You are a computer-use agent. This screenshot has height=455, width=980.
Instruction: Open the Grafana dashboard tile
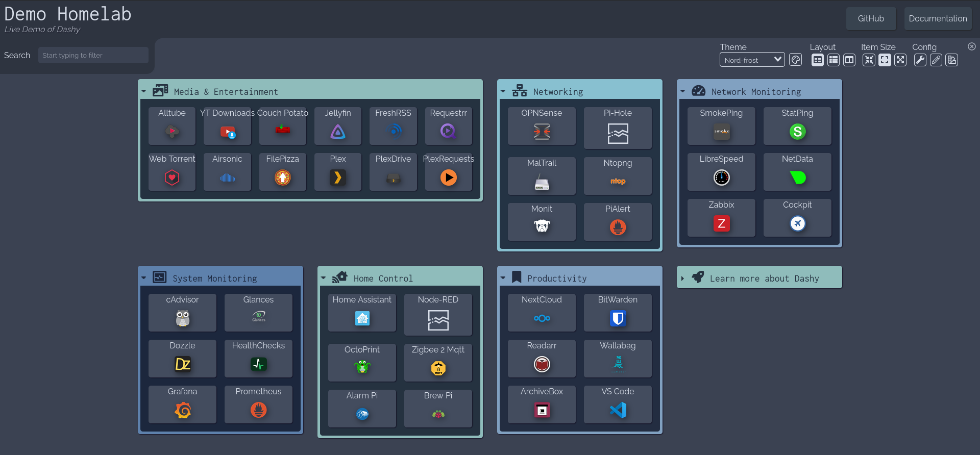[x=182, y=404]
